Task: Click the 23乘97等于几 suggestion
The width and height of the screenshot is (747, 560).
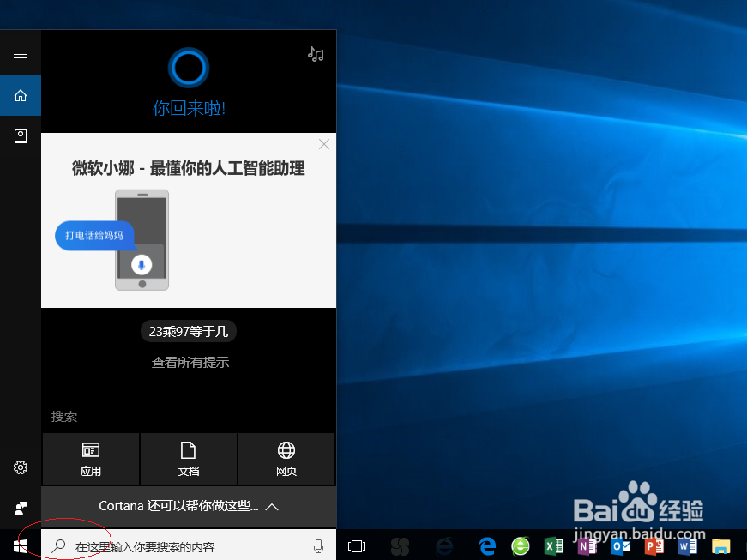Action: tap(188, 331)
